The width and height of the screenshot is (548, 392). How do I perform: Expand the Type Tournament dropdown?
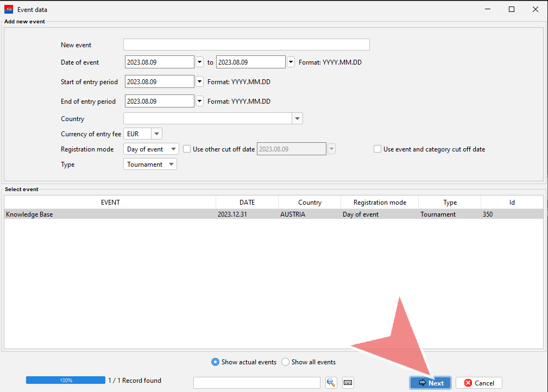171,165
